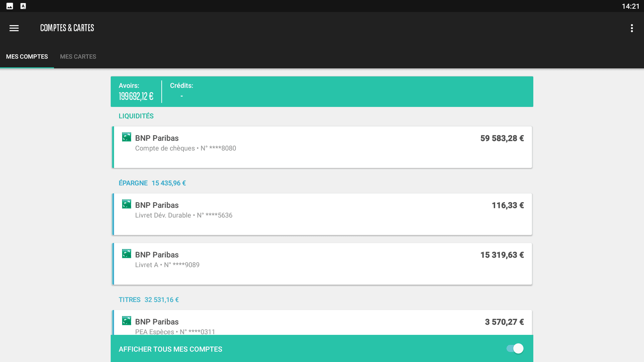Click BNP logo on PEA Espèces account
644x362 pixels.
(x=126, y=321)
